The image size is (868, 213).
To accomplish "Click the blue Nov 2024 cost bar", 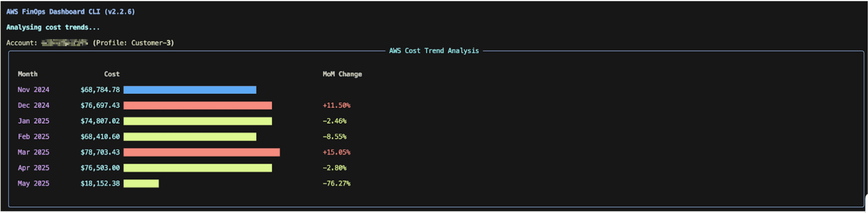I will 190,90.
